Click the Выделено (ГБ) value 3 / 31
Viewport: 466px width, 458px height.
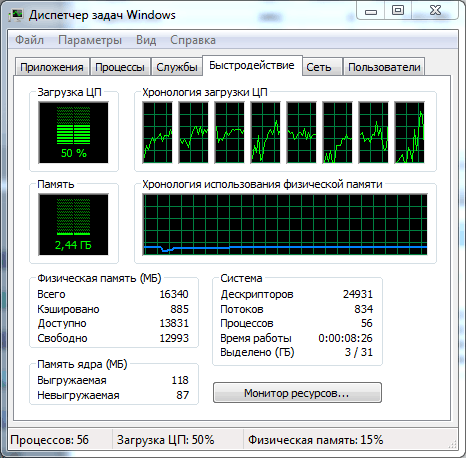pos(359,352)
